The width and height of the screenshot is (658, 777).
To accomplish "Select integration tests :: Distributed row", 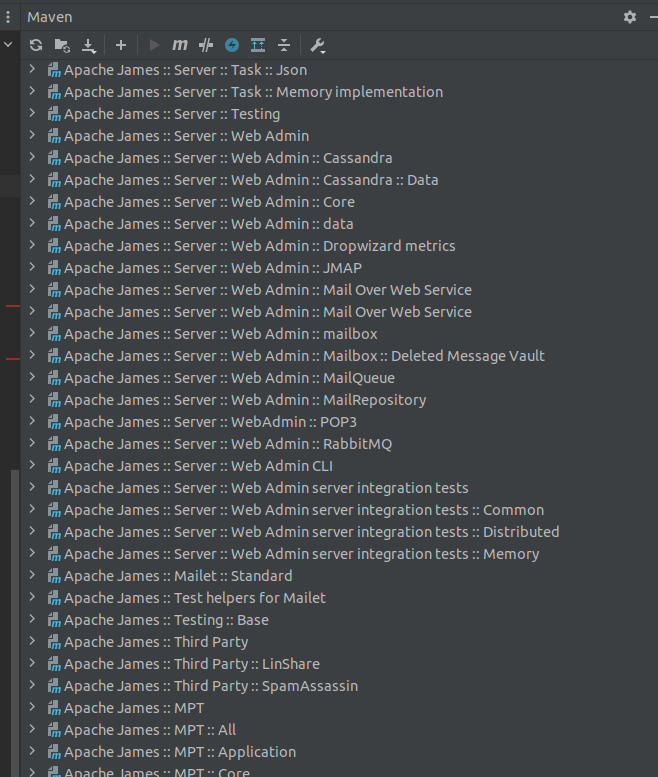I will click(x=339, y=532).
